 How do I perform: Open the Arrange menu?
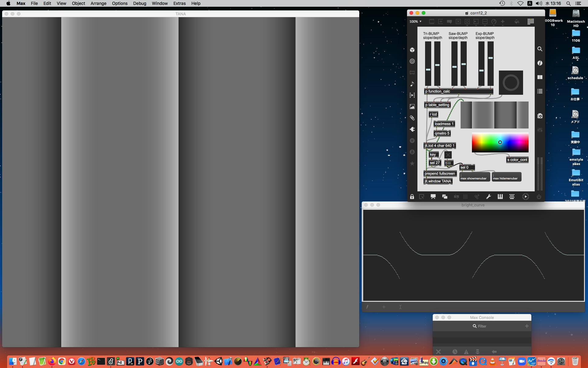(98, 3)
